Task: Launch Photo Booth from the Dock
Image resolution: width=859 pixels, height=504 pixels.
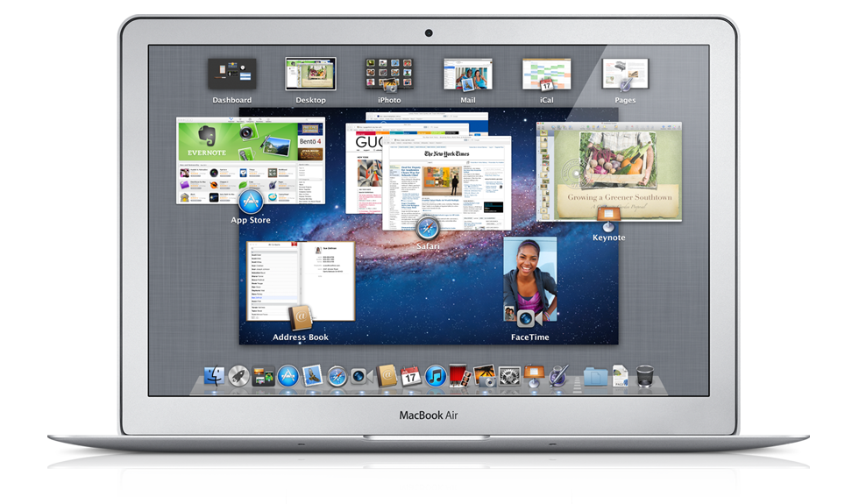Action: click(460, 377)
